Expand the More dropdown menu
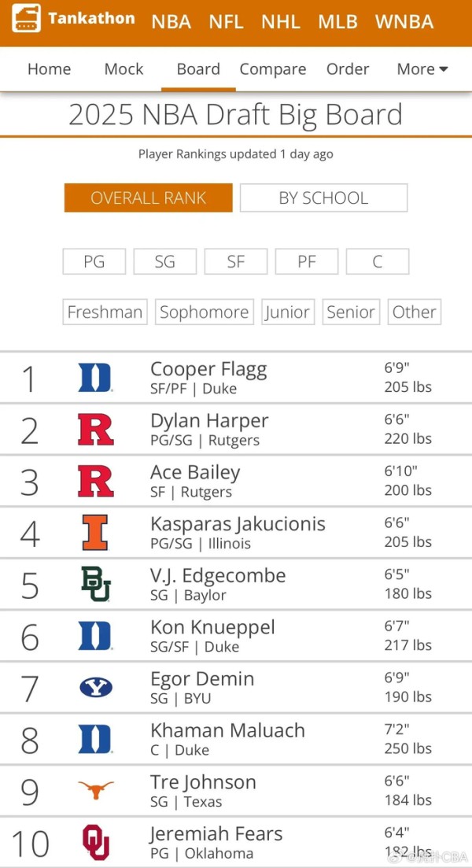Screen dimensions: 472x868 422,69
